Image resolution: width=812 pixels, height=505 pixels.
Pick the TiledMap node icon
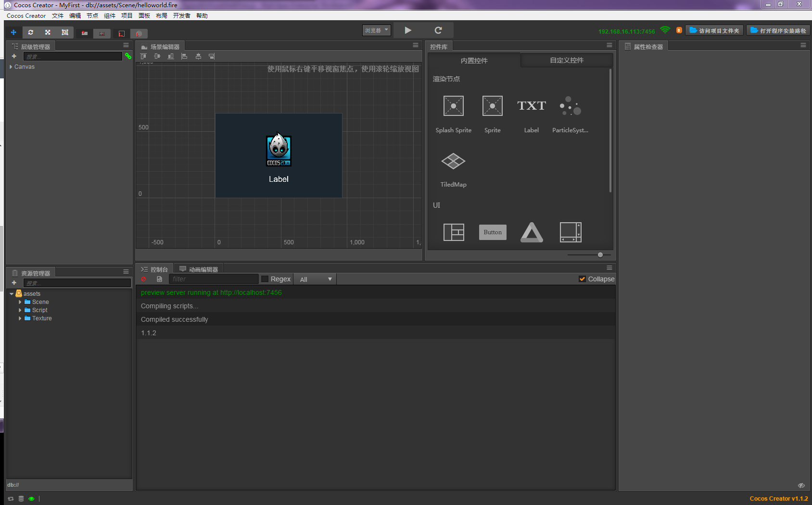click(453, 161)
